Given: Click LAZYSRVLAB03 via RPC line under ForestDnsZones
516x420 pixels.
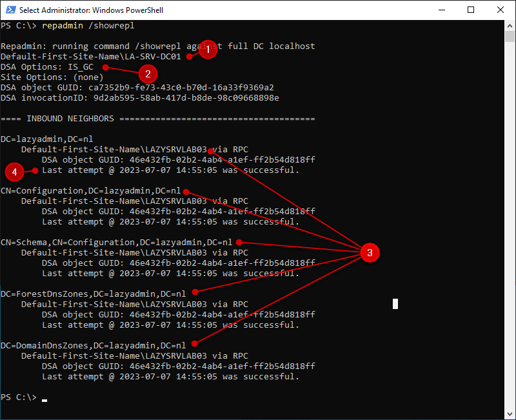Looking at the screenshot, I should click(135, 305).
